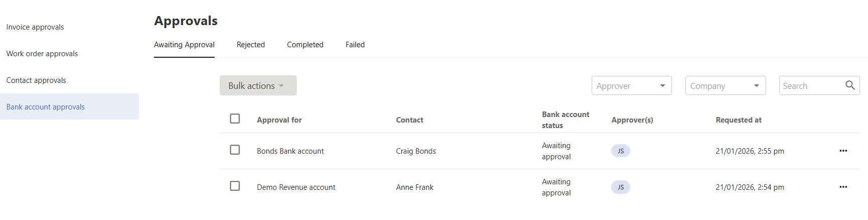Tick the Demo Revenue account checkbox
Viewport: 868px width, 220px height.
click(235, 186)
